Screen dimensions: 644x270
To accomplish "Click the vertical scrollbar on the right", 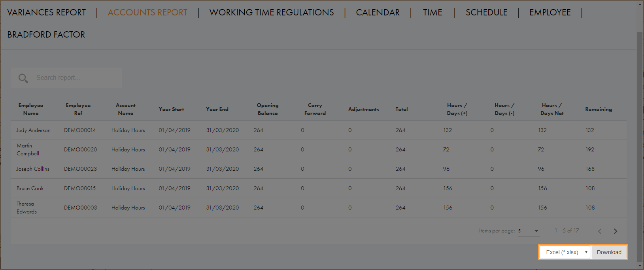I will [640, 146].
